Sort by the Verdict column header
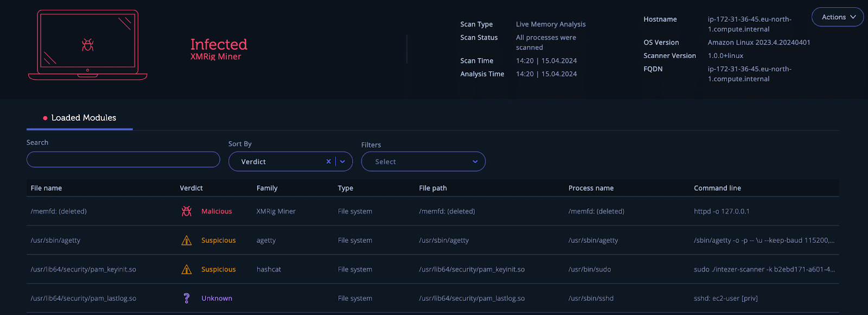Image resolution: width=868 pixels, height=315 pixels. (191, 188)
